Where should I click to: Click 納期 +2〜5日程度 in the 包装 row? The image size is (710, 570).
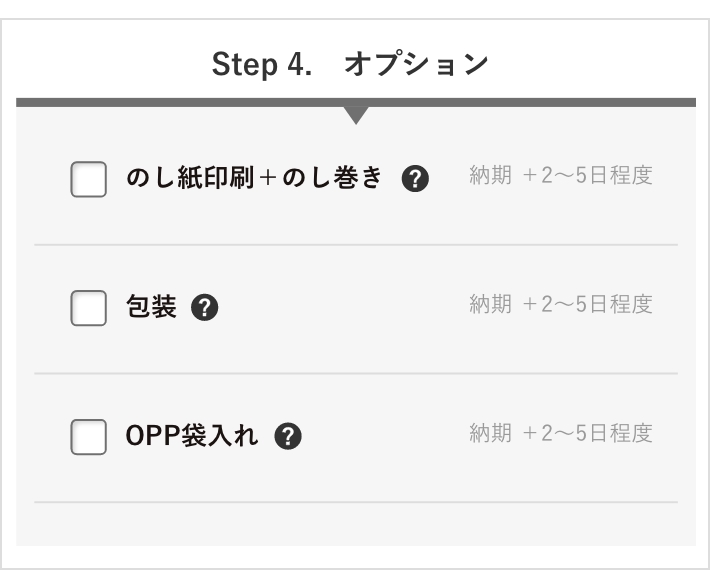(x=561, y=304)
